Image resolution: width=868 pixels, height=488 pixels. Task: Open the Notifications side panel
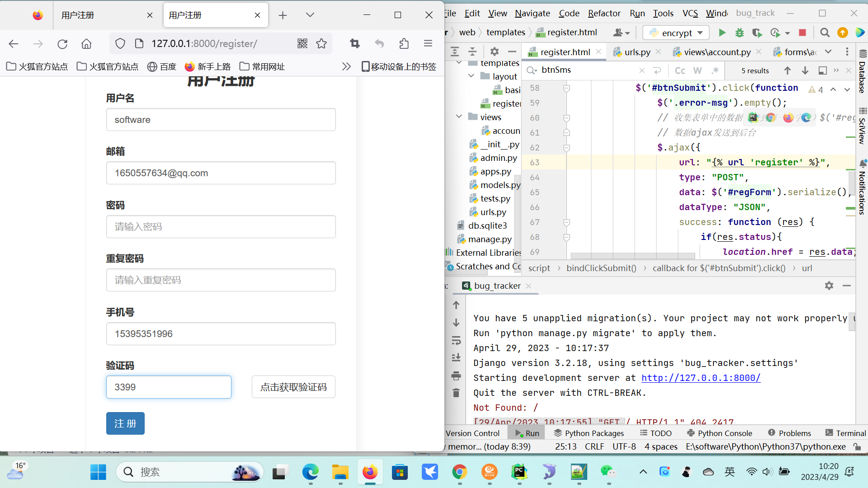point(862,188)
